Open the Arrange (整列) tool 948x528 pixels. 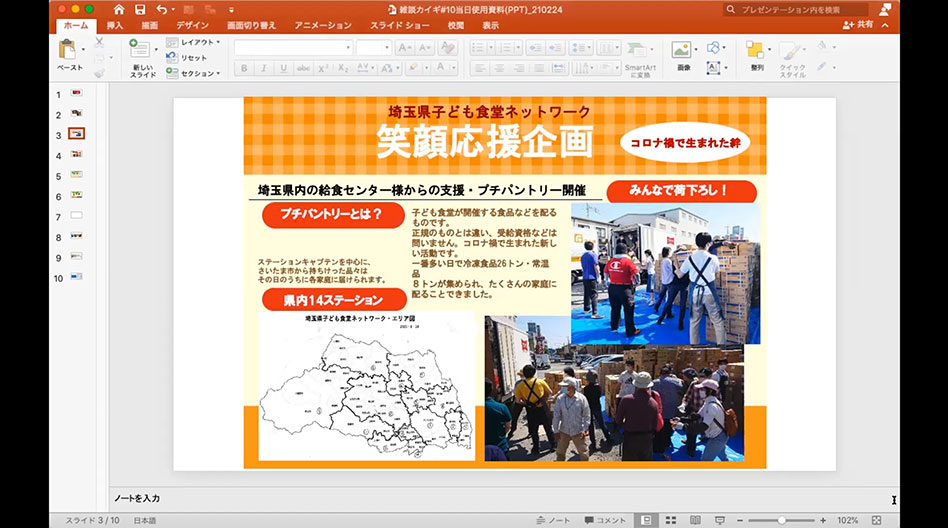(756, 50)
